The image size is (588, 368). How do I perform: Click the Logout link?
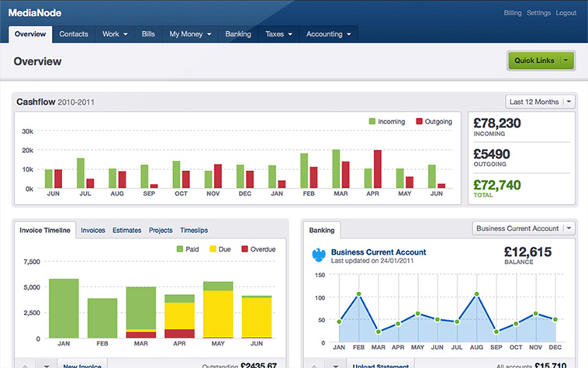(x=566, y=13)
